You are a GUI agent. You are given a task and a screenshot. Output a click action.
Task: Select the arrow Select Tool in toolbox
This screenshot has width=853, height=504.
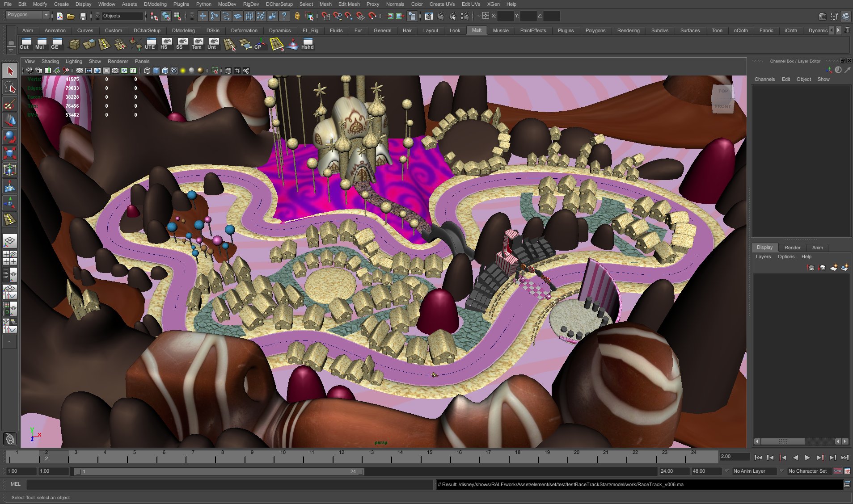(10, 71)
